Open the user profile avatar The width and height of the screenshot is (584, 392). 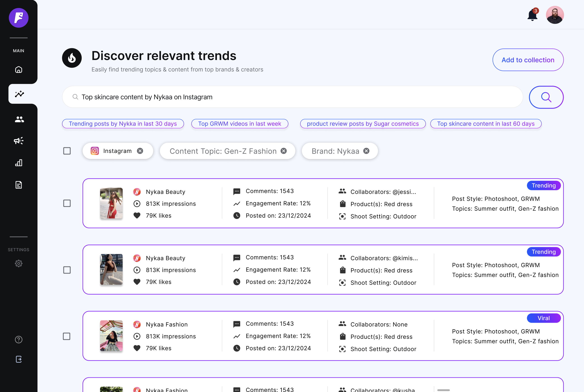[555, 15]
